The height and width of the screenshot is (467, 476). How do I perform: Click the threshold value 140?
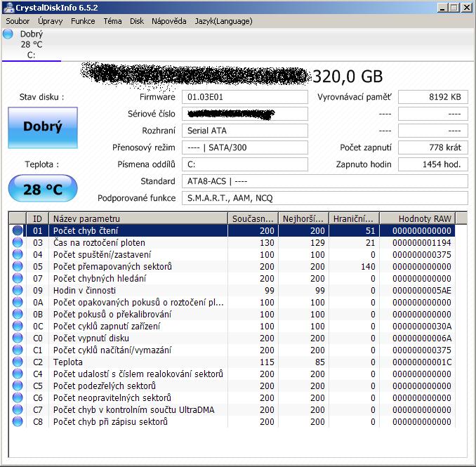[368, 266]
